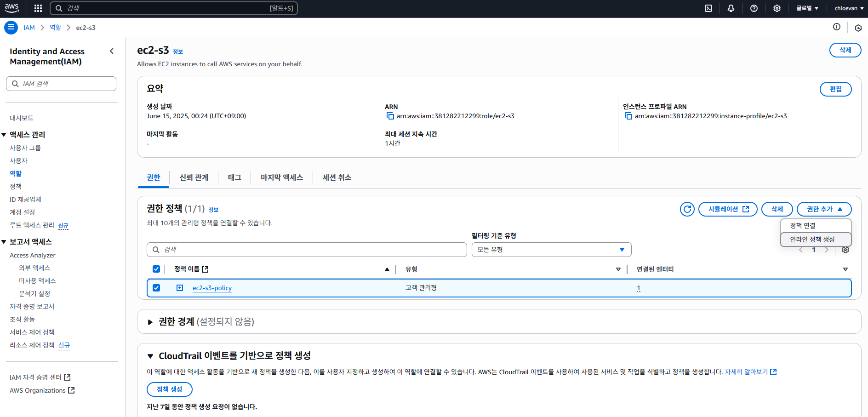This screenshot has width=868, height=417.
Task: Open the AWS home logo
Action: (x=11, y=8)
